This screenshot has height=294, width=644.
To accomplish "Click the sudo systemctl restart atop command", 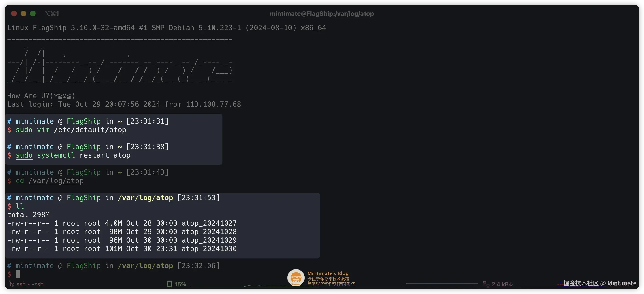I will tap(73, 155).
